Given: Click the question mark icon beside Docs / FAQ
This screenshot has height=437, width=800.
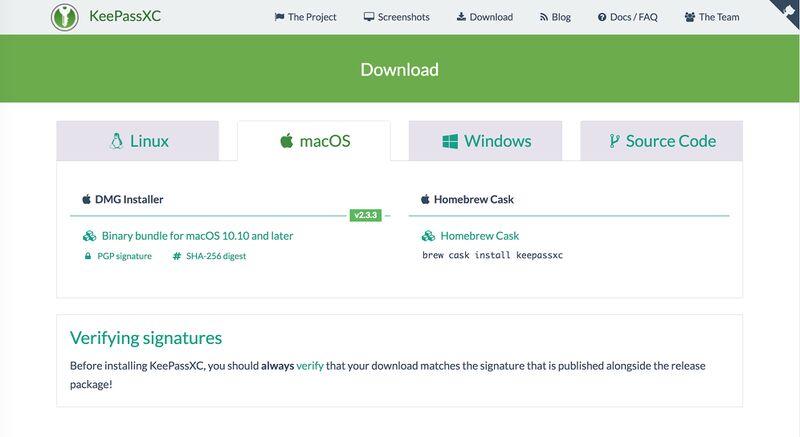Looking at the screenshot, I should pyautogui.click(x=602, y=17).
